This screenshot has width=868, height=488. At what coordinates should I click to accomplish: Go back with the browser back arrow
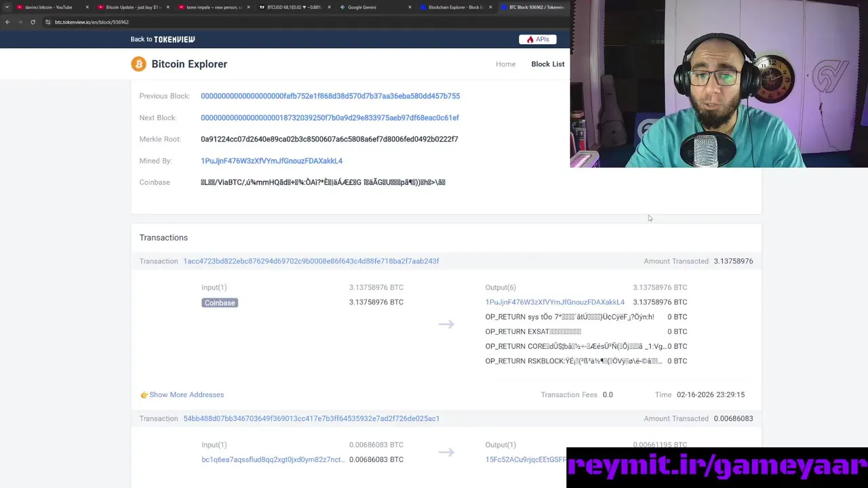coord(7,22)
